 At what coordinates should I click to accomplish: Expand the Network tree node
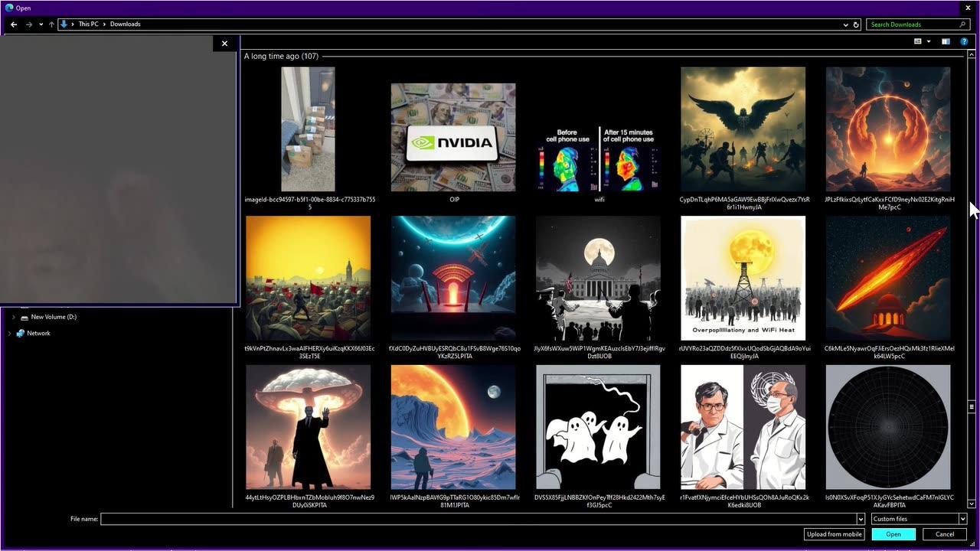(9, 334)
